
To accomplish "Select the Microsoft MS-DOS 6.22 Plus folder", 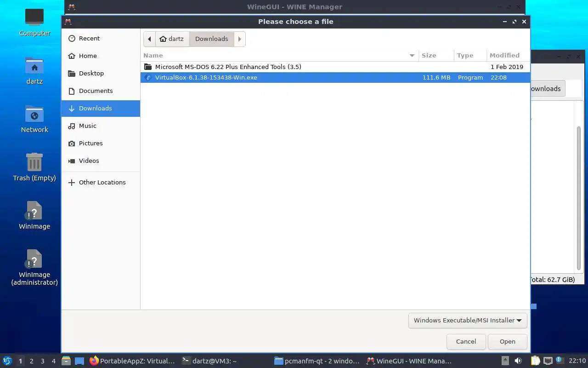I will pos(335,67).
